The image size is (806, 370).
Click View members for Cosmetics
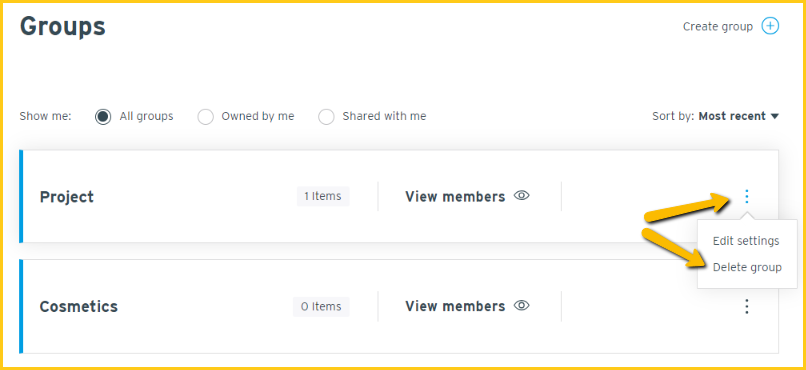pos(455,307)
